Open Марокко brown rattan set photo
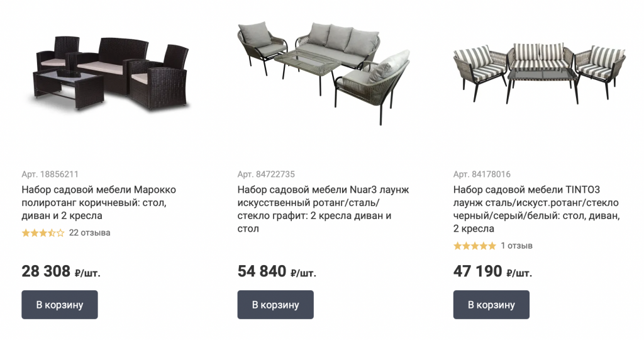 coord(111,75)
